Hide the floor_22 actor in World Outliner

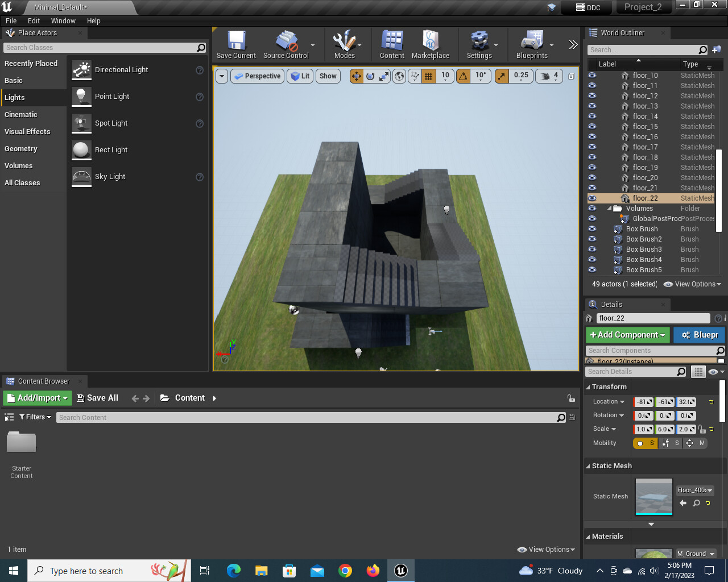coord(592,198)
